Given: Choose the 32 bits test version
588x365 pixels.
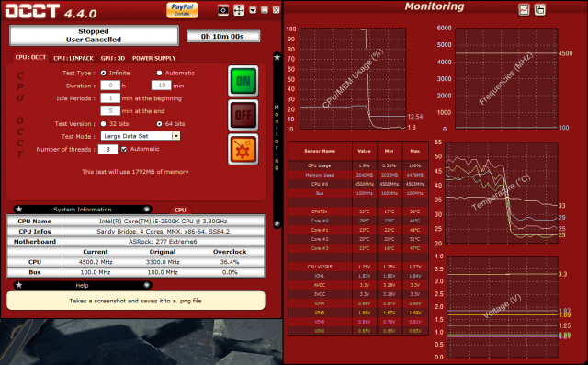Looking at the screenshot, I should (103, 124).
